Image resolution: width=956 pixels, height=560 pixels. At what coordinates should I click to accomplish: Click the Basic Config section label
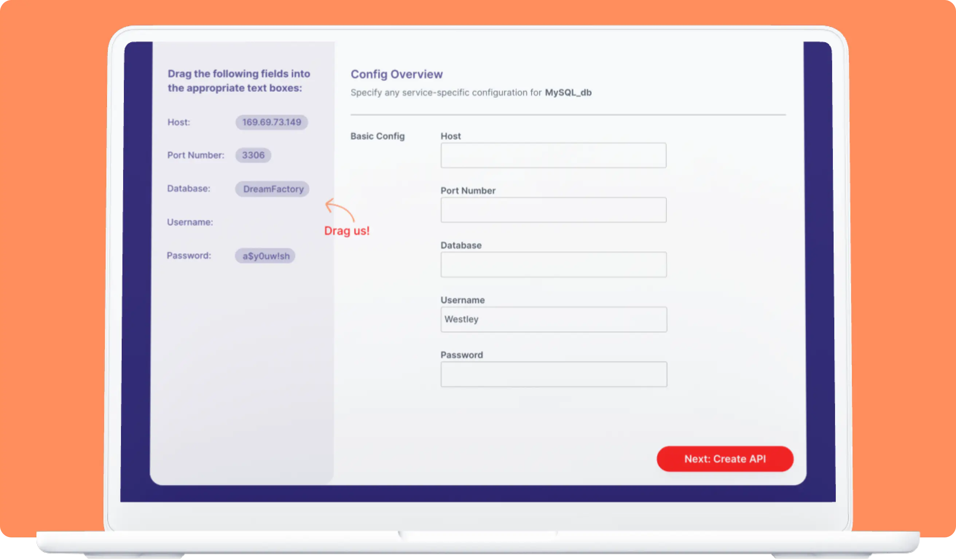[377, 136]
